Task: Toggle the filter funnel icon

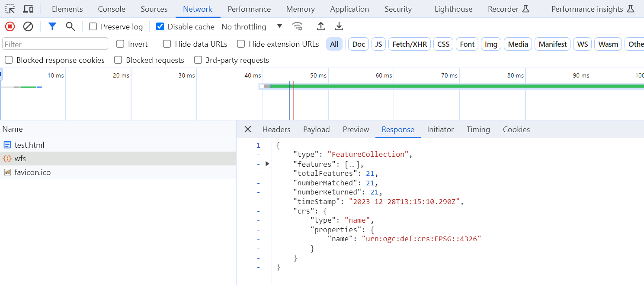Action: [52, 26]
